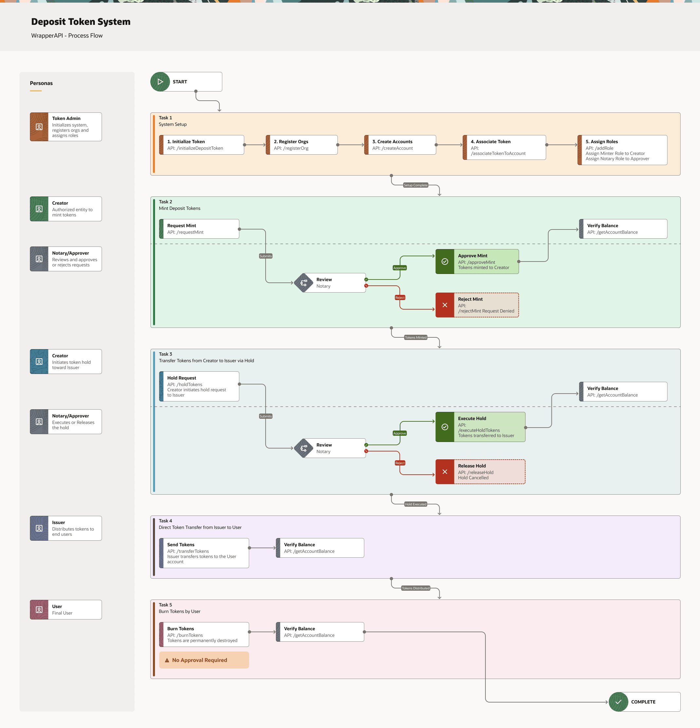The image size is (700, 728).
Task: Click the Issuer persona icon
Action: (39, 528)
